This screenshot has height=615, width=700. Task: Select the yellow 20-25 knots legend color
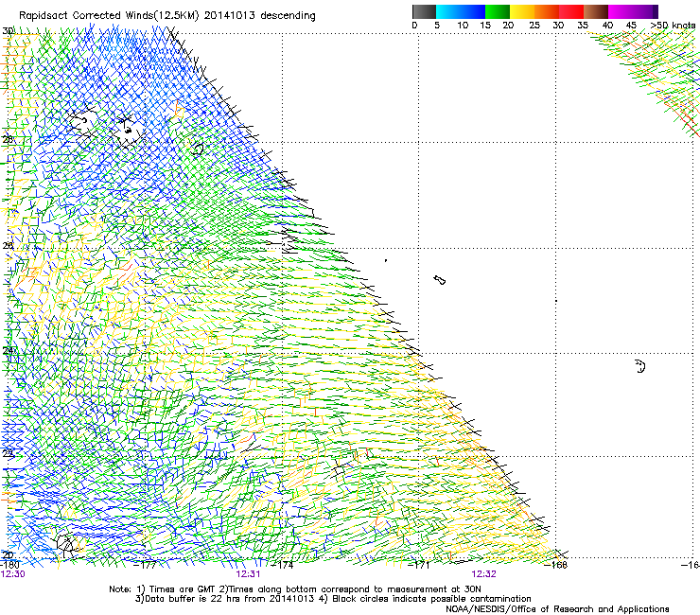pos(522,11)
